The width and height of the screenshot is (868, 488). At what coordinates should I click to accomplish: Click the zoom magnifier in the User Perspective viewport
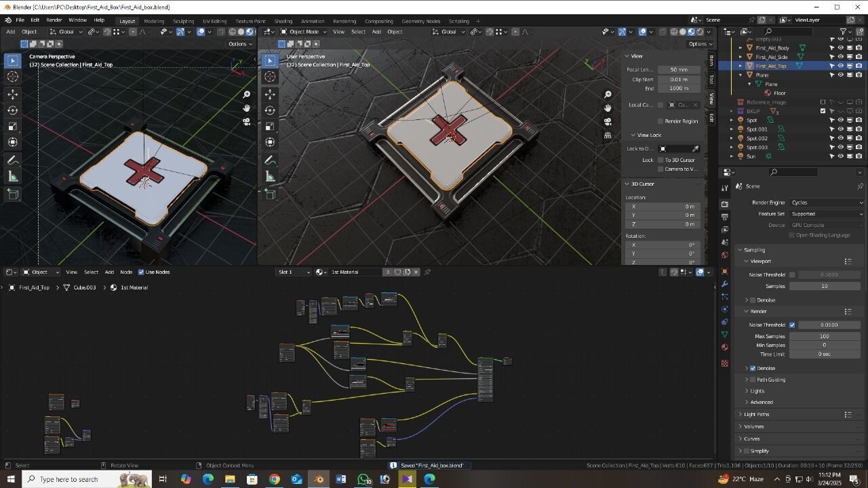[608, 95]
